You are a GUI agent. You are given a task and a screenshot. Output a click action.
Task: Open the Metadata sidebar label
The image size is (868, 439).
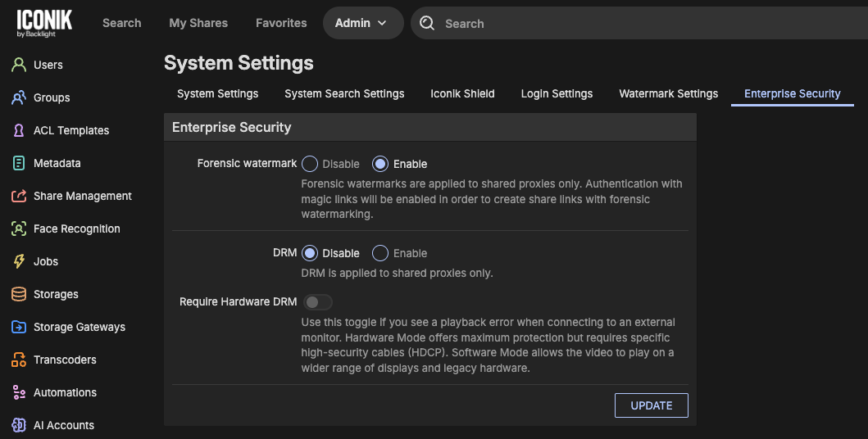(x=57, y=163)
